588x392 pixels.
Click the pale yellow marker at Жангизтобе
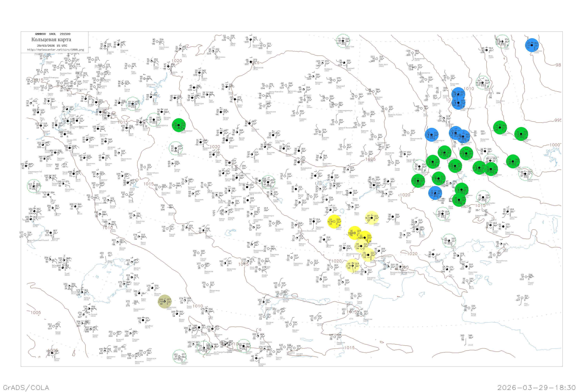(x=352, y=266)
